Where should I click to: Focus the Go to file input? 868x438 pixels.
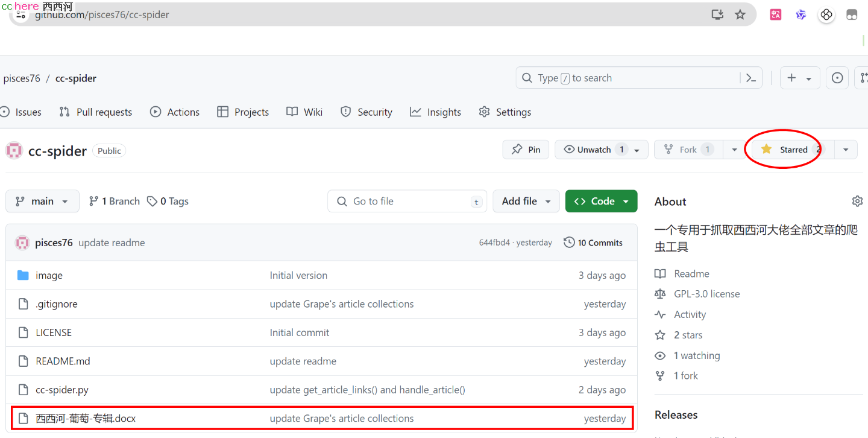(x=407, y=201)
